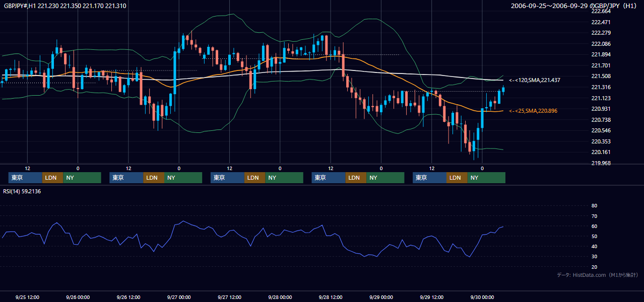This screenshot has width=644, height=302.
Task: Click the 221.508 price axis label
Action: click(601, 77)
